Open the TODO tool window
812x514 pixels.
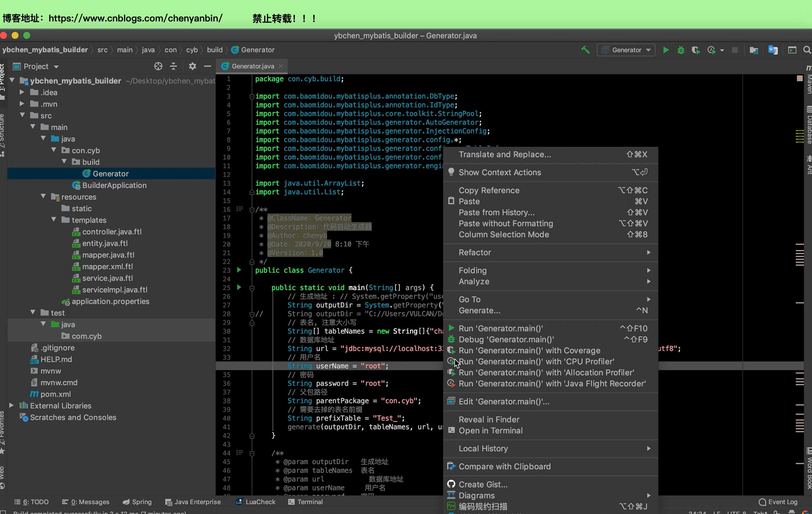tap(31, 502)
